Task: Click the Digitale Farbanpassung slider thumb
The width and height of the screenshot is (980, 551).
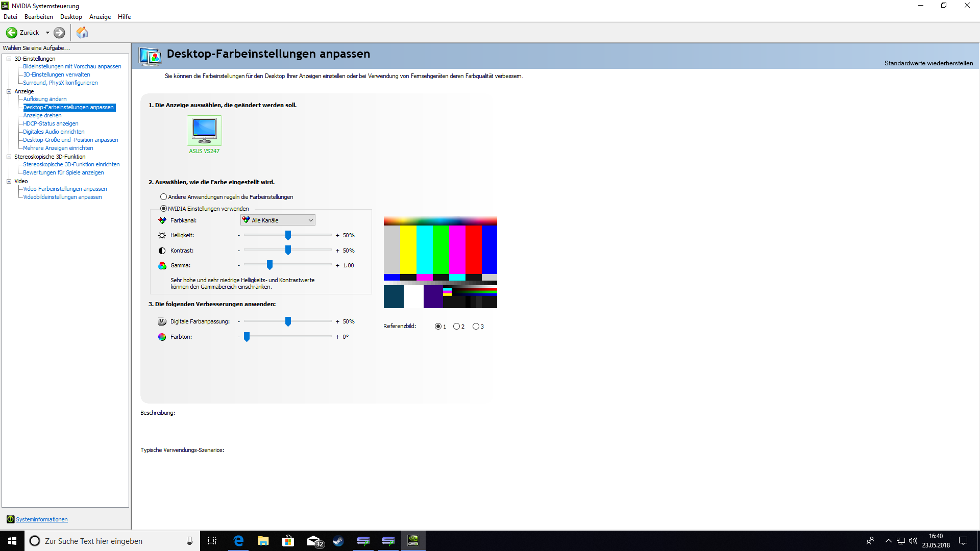Action: pos(288,321)
